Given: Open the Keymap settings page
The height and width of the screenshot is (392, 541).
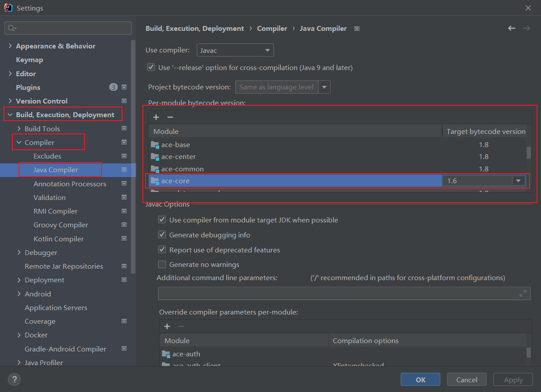Looking at the screenshot, I should pos(30,59).
